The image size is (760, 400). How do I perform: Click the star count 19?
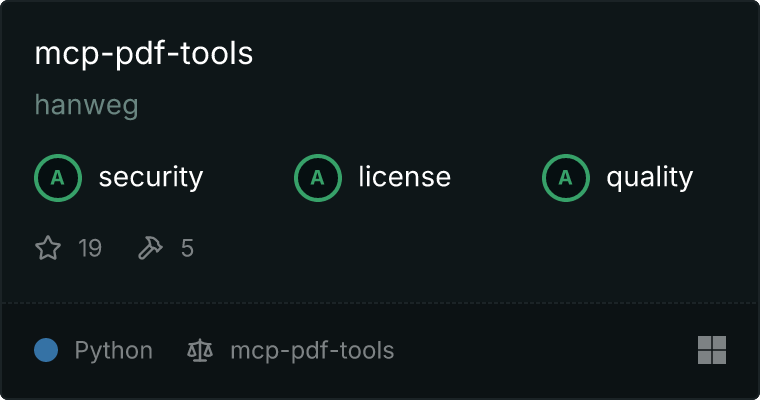click(x=90, y=248)
